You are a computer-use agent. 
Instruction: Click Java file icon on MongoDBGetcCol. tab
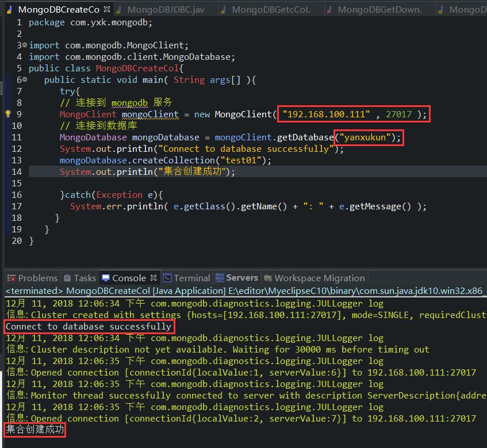point(223,10)
